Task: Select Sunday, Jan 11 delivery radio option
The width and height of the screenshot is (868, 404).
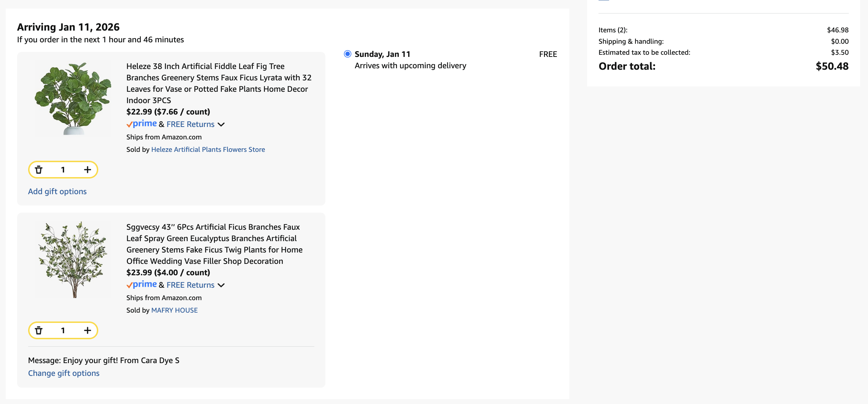Action: tap(347, 54)
